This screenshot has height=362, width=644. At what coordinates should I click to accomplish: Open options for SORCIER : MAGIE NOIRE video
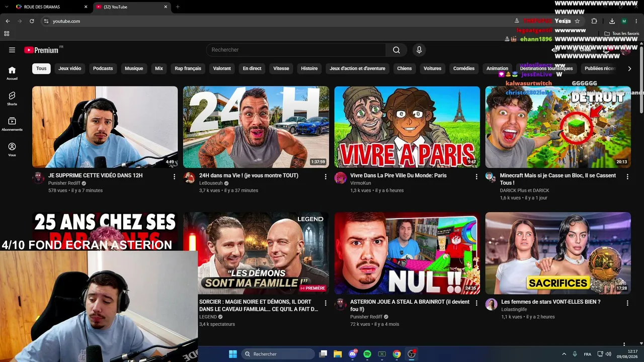tap(326, 303)
